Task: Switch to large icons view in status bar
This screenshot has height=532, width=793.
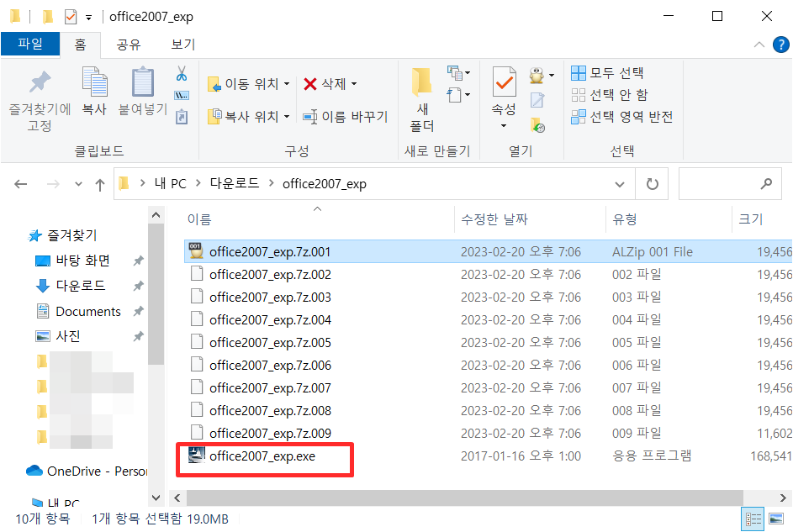Action: click(x=776, y=519)
